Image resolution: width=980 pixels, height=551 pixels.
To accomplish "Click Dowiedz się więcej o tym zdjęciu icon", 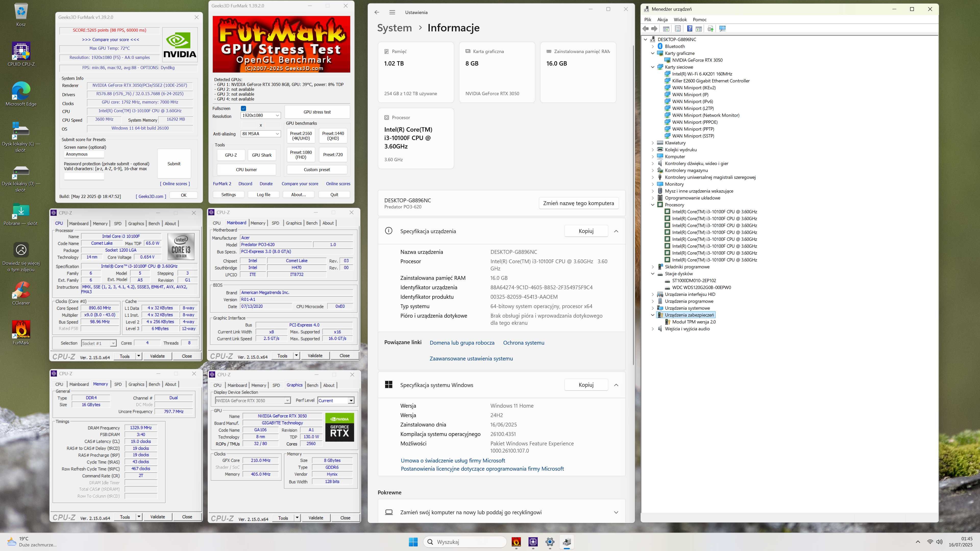I will pos(21,257).
